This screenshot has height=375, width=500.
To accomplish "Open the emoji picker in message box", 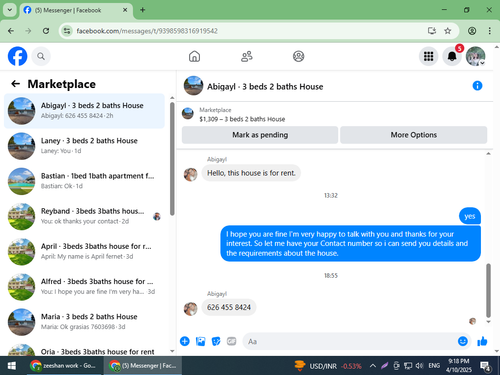I will [x=463, y=341].
